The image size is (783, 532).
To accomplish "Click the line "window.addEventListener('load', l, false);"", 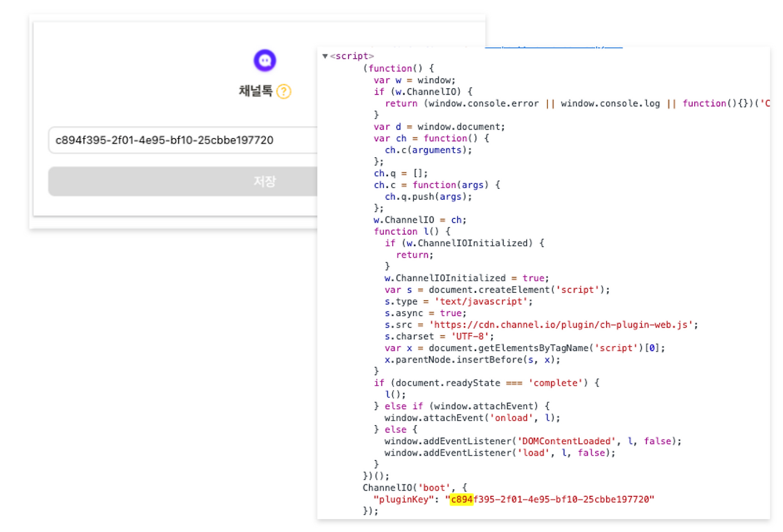I will [500, 453].
